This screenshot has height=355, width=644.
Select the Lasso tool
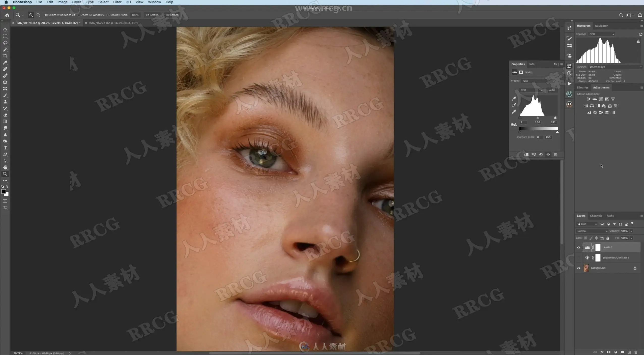[5, 43]
